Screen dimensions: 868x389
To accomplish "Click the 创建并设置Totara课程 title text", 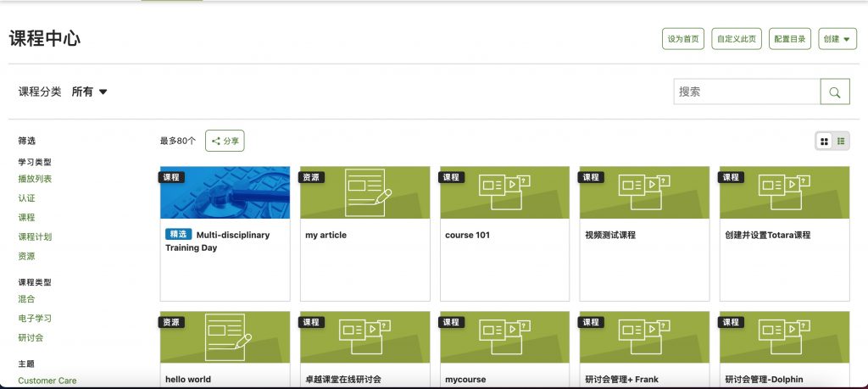I will (x=768, y=235).
